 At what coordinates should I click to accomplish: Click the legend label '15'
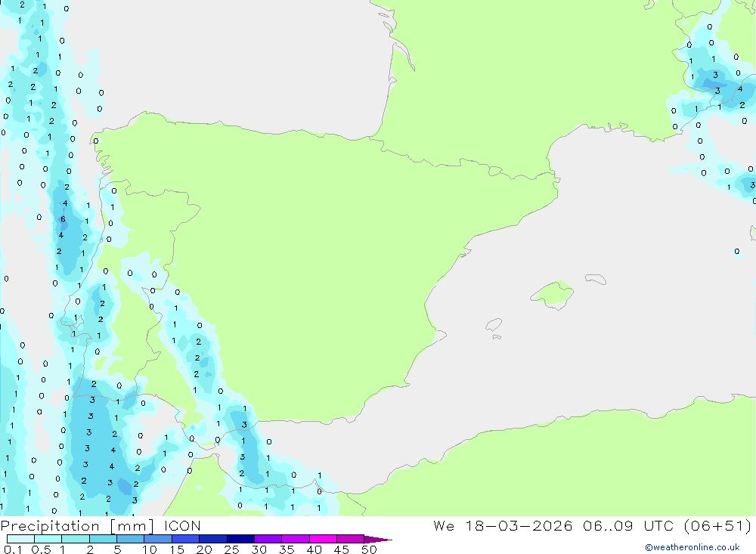[x=176, y=549]
